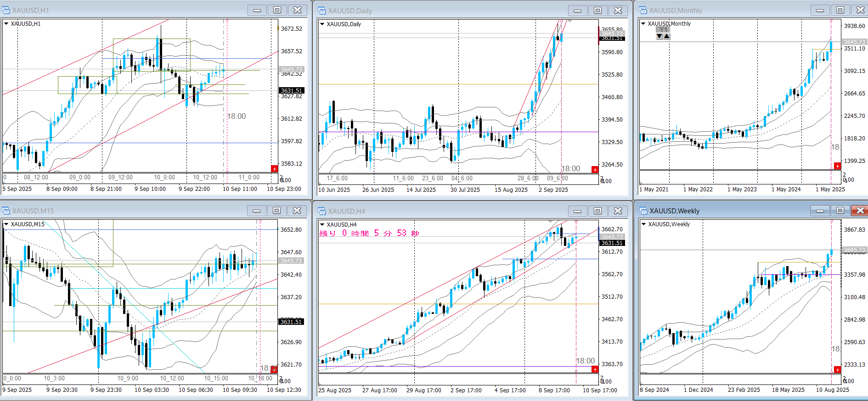Click the chart window icon of XAUUSD,M15
Viewport: 868px width, 401px height.
[x=6, y=211]
